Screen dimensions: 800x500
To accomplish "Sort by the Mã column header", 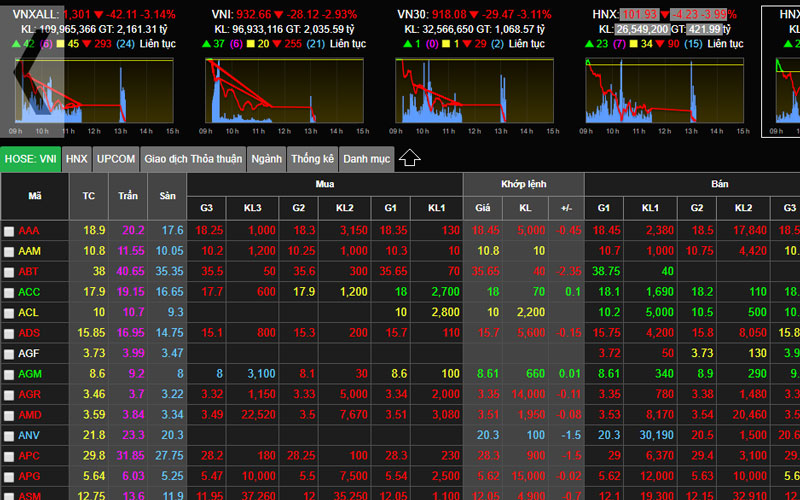I will point(35,196).
